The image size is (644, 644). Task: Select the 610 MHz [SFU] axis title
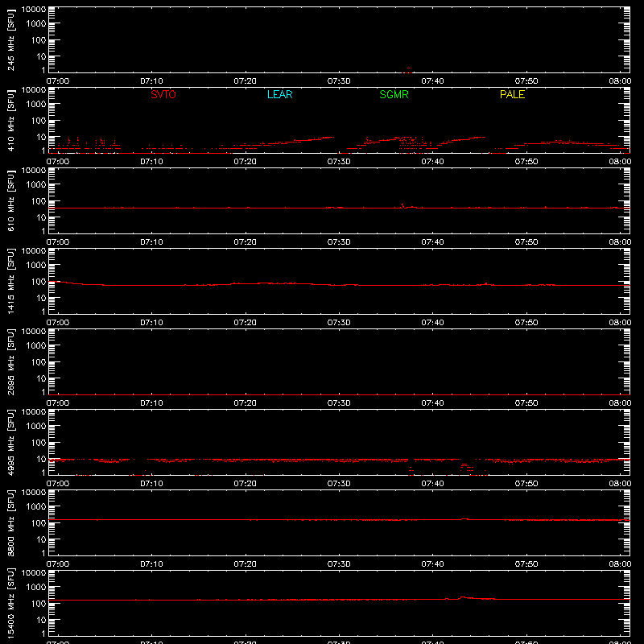[10, 200]
